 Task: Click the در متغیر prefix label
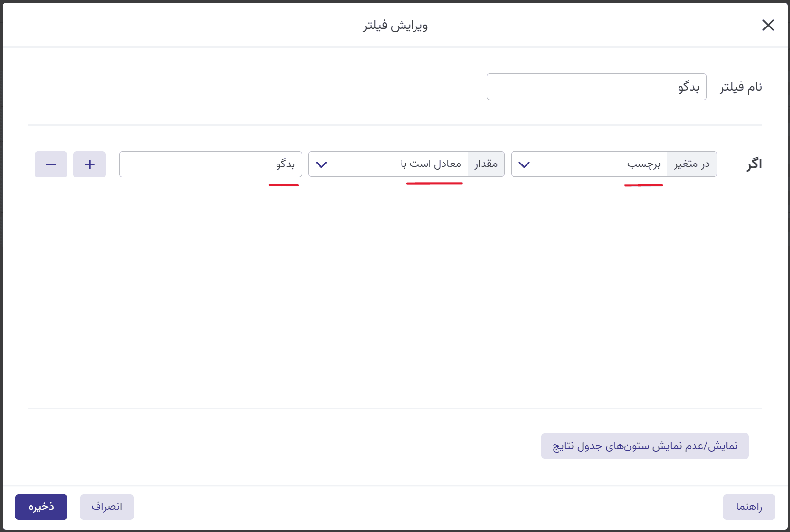click(692, 164)
